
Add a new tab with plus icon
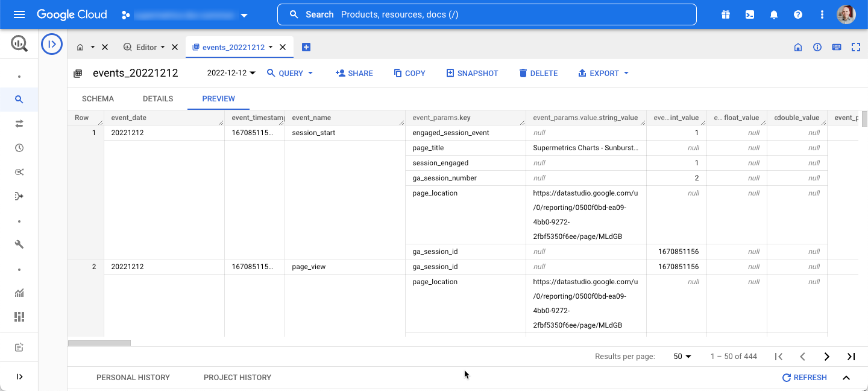pyautogui.click(x=306, y=47)
